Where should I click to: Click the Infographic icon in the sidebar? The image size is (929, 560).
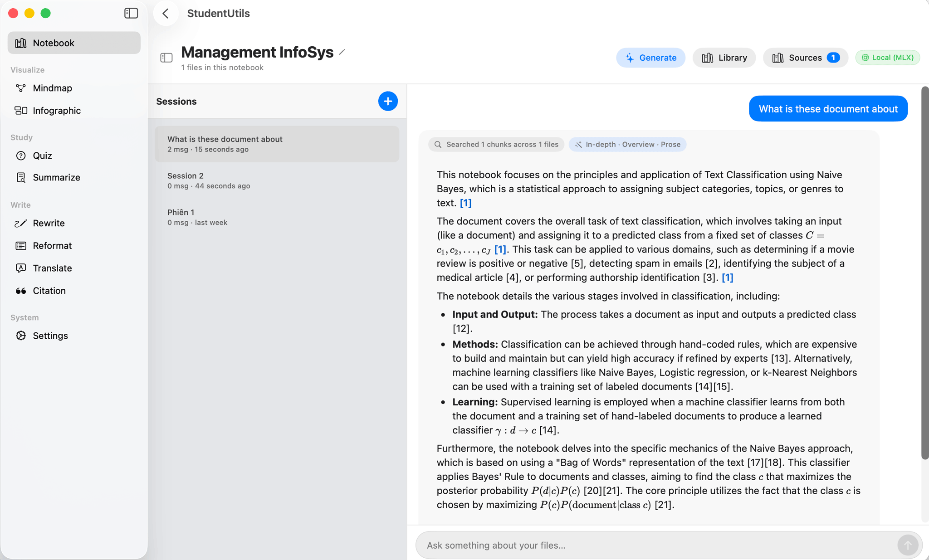tap(21, 110)
